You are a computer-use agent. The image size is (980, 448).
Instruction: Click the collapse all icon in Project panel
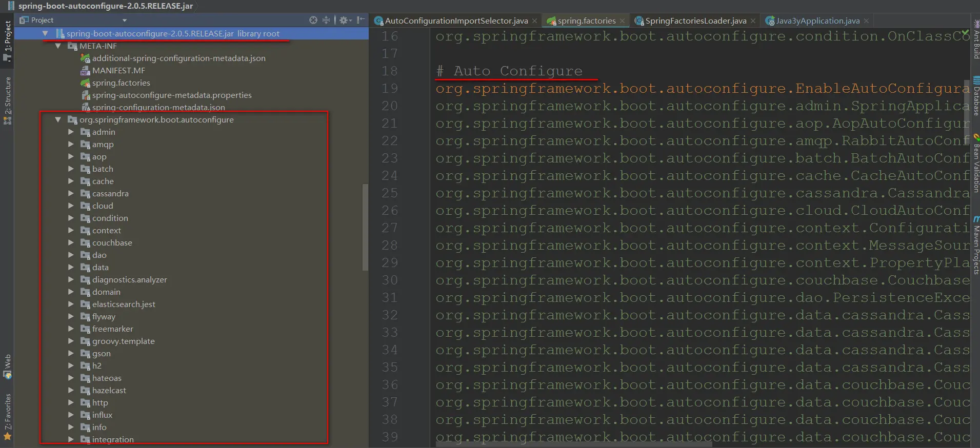tap(326, 20)
